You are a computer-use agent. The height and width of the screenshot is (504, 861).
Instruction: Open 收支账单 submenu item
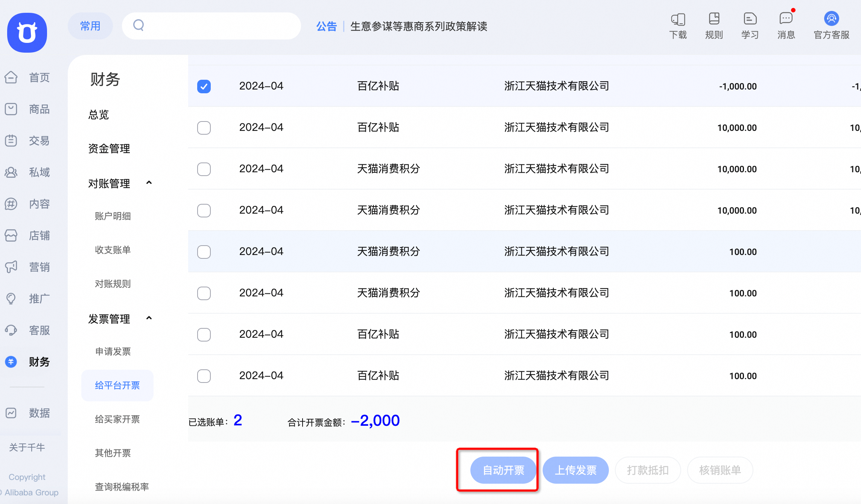[113, 250]
